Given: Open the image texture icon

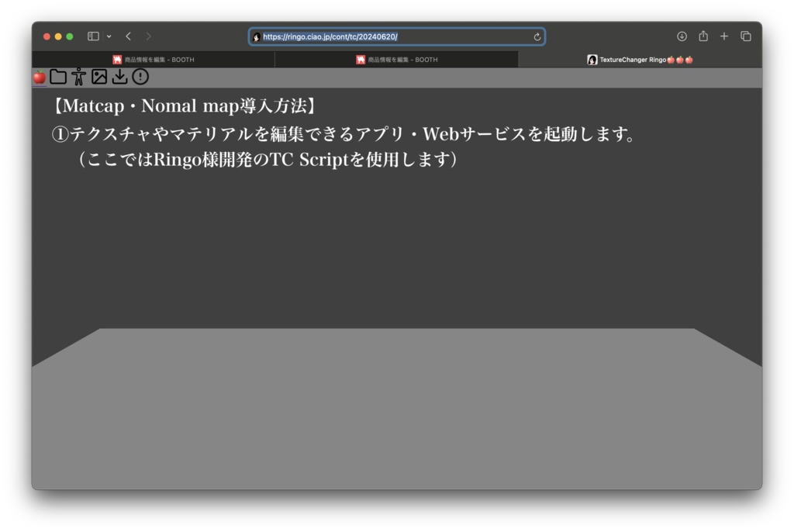Looking at the screenshot, I should click(x=98, y=77).
